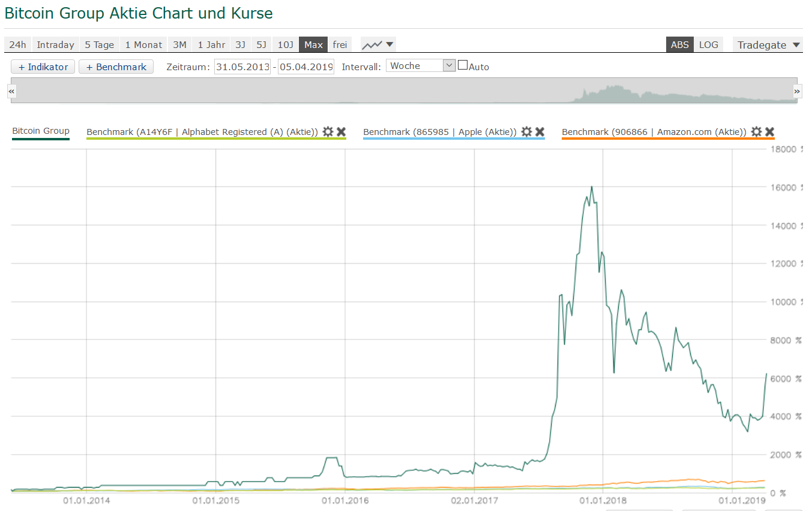This screenshot has height=511, width=812.
Task: Click the 01.01.2015 date axis label
Action: (x=215, y=500)
